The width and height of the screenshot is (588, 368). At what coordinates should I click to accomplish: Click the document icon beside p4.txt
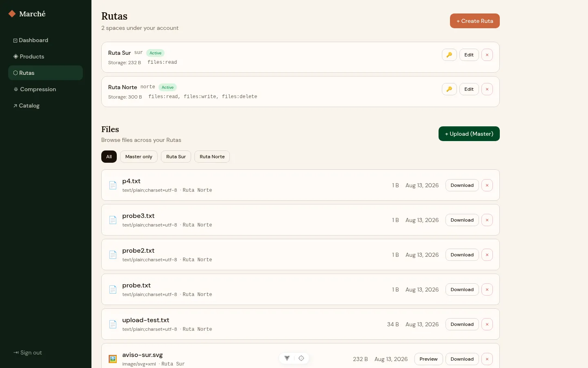[113, 185]
